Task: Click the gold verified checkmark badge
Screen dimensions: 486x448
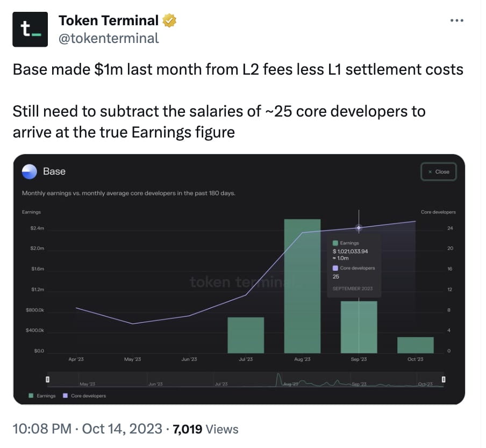Action: (x=170, y=20)
